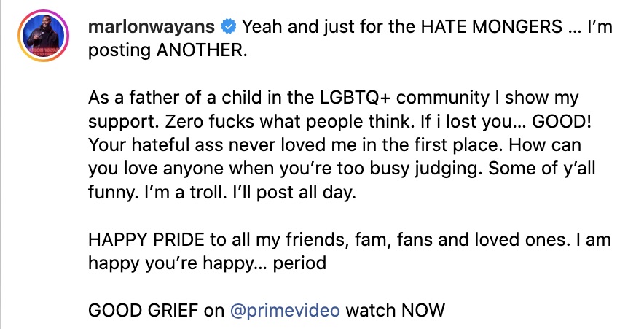Image resolution: width=644 pixels, height=329 pixels.
Task: Click the GOOD GRIEF title text
Action: click(144, 310)
